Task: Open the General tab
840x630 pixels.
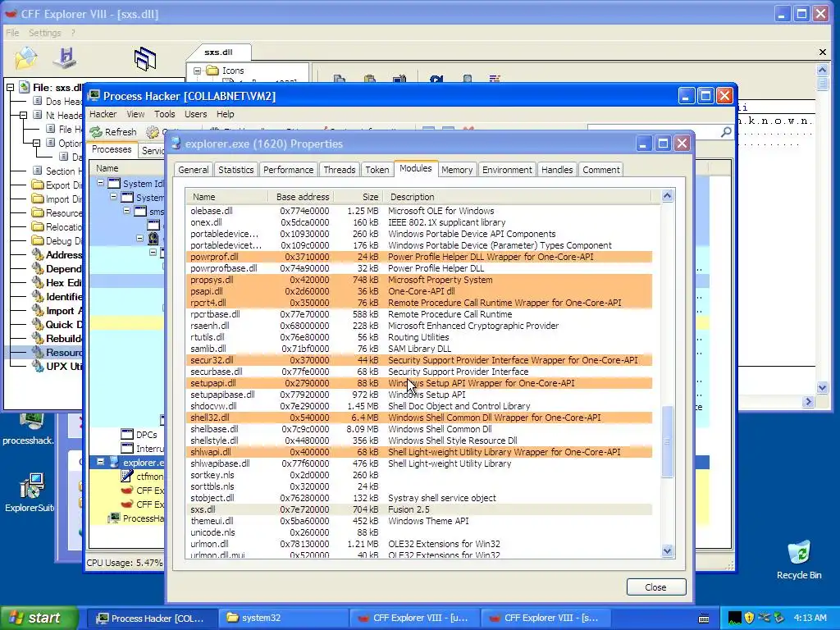Action: click(194, 170)
